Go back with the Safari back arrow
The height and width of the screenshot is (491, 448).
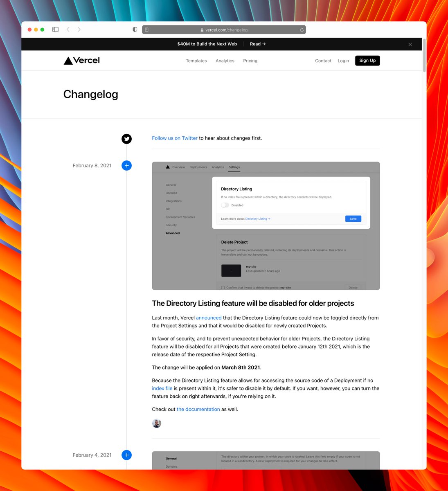pos(68,29)
